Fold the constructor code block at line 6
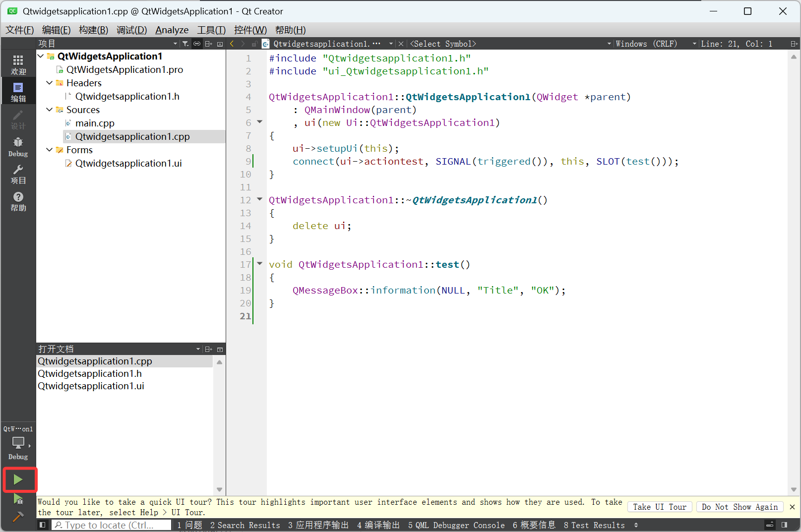The image size is (801, 532). [x=259, y=122]
